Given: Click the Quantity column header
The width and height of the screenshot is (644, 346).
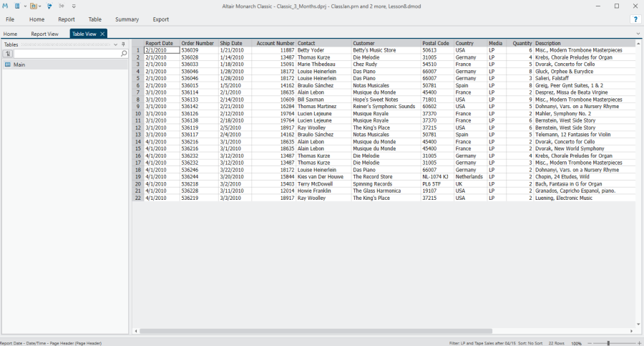Looking at the screenshot, I should coord(520,43).
